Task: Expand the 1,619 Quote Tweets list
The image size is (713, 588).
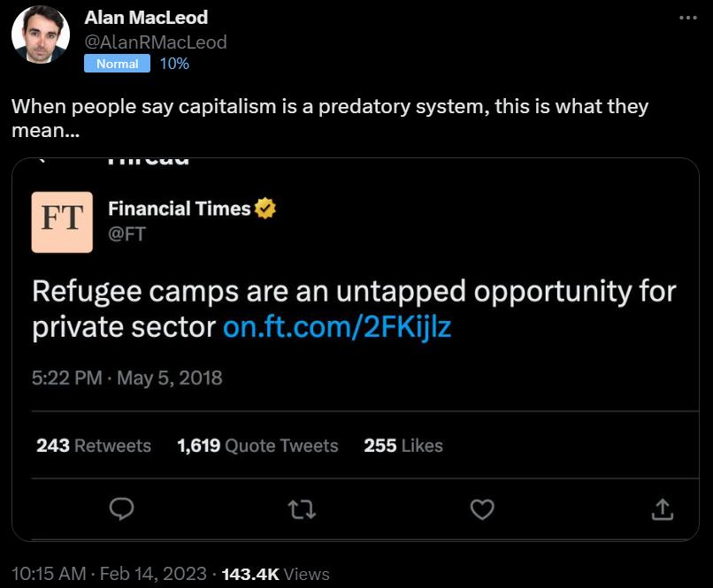Action: [257, 446]
